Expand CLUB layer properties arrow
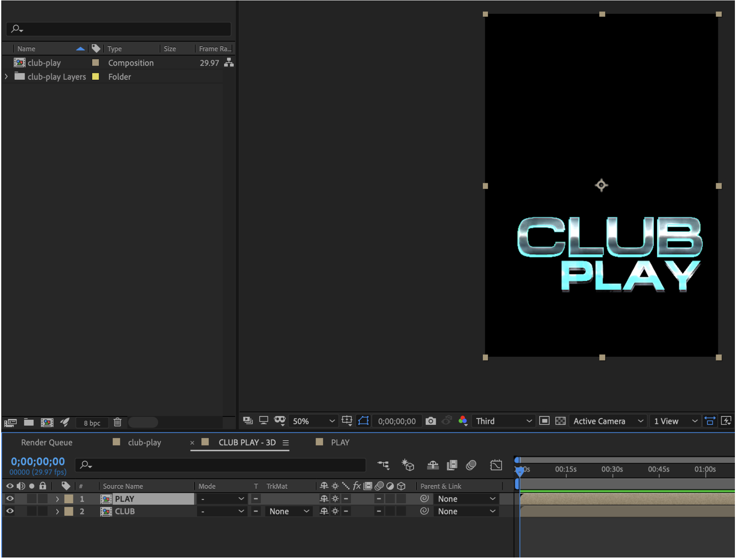The width and height of the screenshot is (737, 560). (x=57, y=512)
